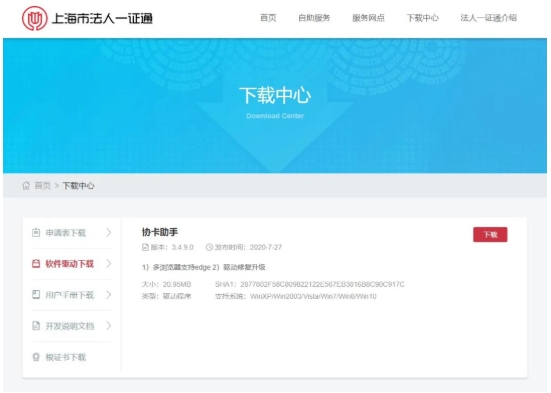This screenshot has width=551, height=393.
Task: Click the 申请表下载 sidebar icon
Action: pyautogui.click(x=36, y=233)
